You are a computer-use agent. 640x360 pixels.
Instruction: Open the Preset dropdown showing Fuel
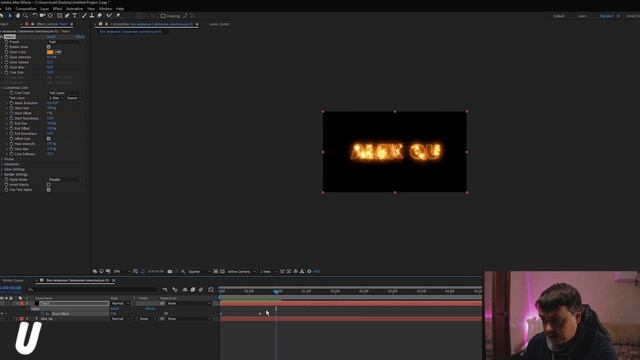click(x=65, y=42)
